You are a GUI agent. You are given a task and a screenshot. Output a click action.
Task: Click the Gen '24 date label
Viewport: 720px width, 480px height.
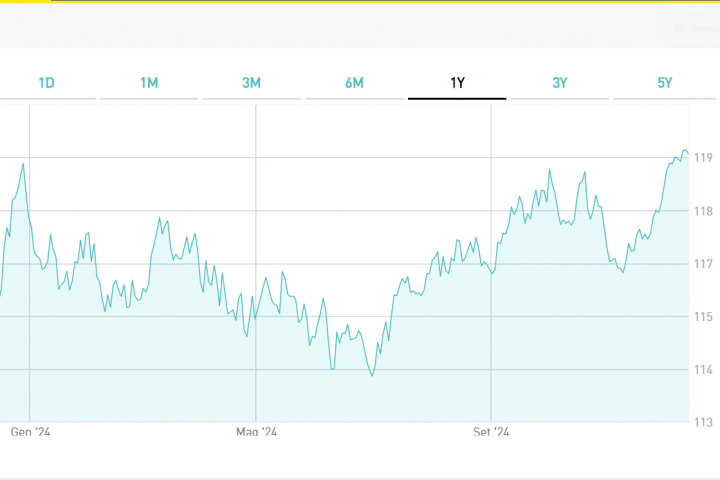30,432
